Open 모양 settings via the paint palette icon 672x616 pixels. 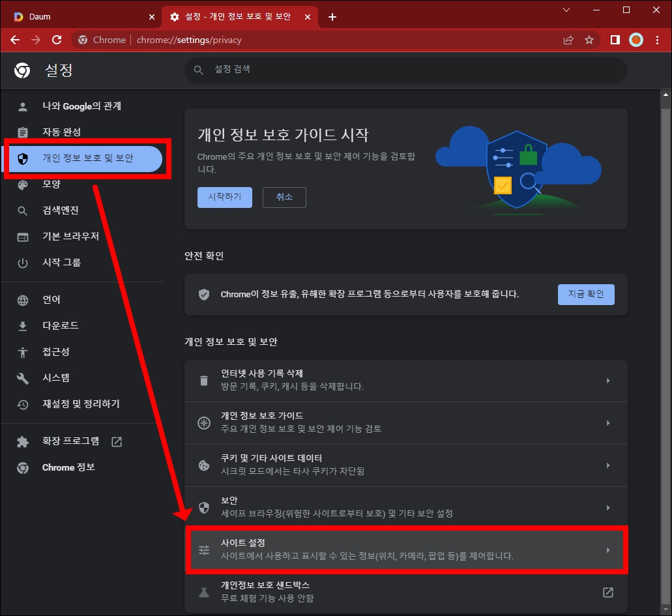coord(23,184)
